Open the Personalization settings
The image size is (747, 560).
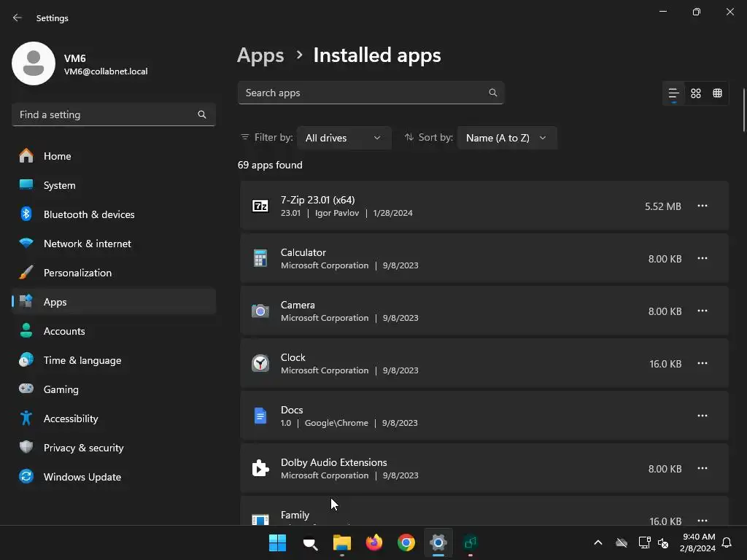tap(77, 273)
